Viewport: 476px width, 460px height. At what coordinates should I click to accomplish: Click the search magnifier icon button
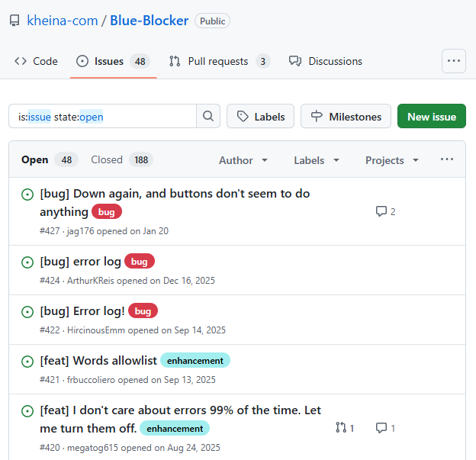coord(208,117)
